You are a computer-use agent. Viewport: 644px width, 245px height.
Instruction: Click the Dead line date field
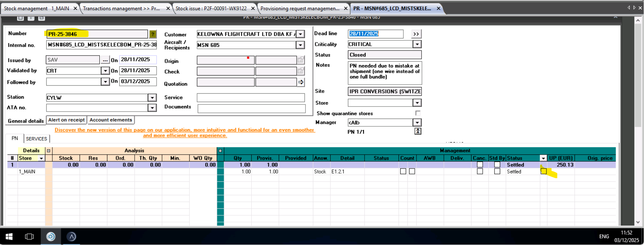point(375,34)
